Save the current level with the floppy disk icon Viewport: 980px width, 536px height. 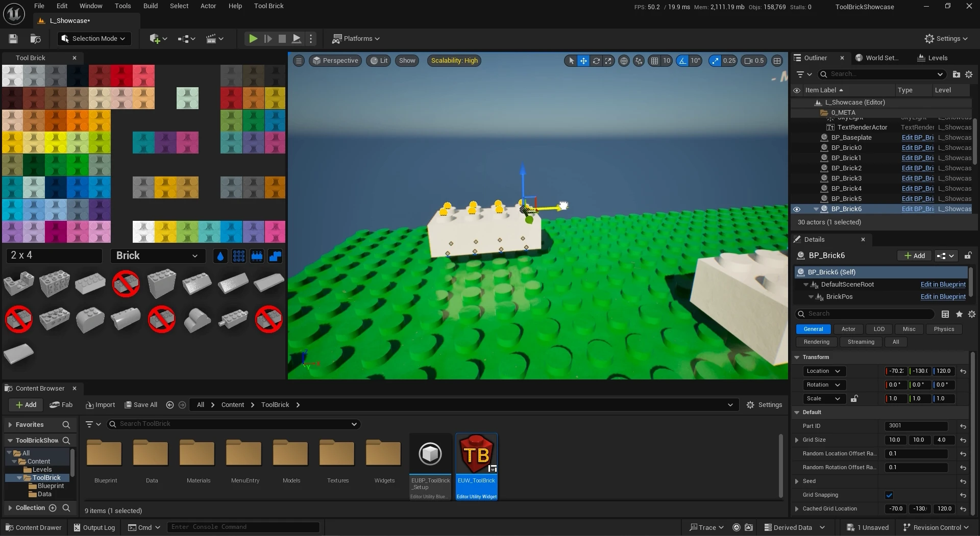[x=13, y=39]
